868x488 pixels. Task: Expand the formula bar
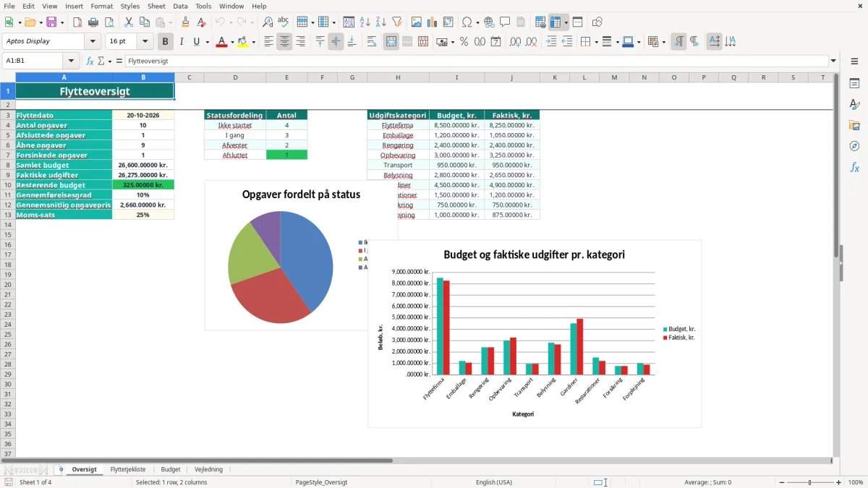coord(833,61)
